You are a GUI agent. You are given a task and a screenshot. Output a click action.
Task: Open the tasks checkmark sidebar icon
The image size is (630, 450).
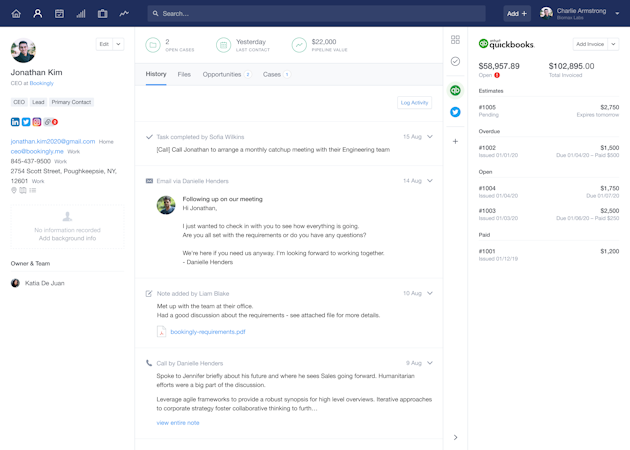point(455,61)
